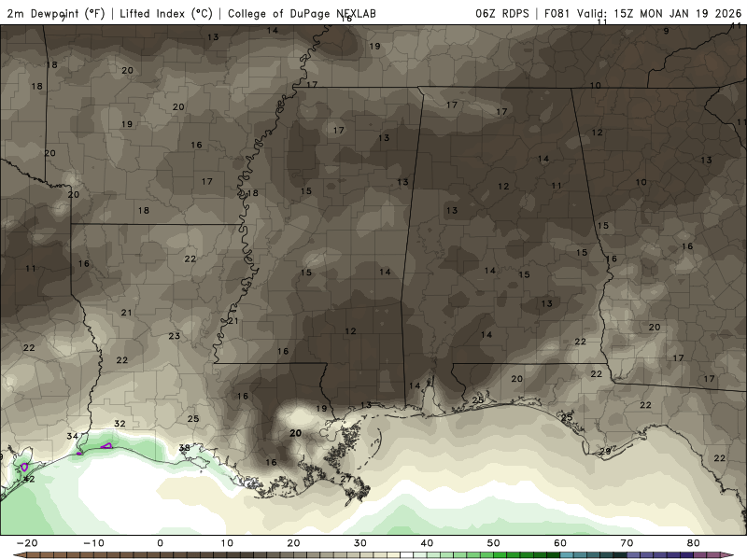Click the '60' colorbar scale label
Viewport: 747px width, 560px height.
(560, 543)
